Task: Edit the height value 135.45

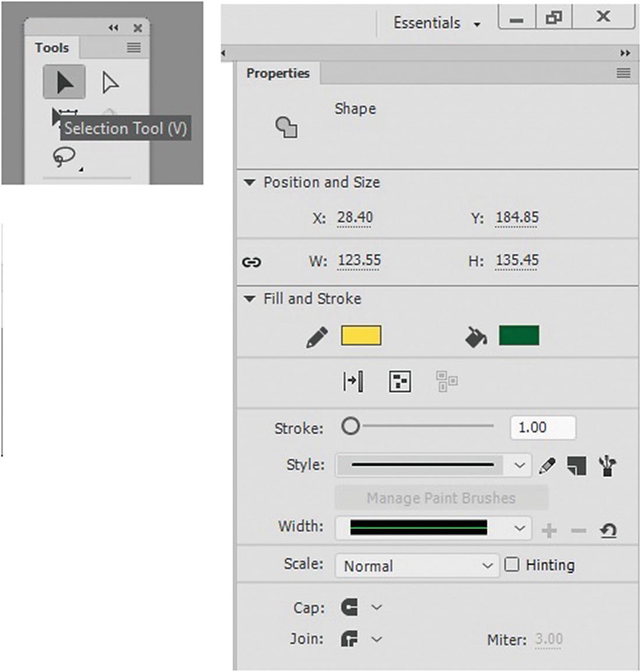Action: [x=517, y=261]
